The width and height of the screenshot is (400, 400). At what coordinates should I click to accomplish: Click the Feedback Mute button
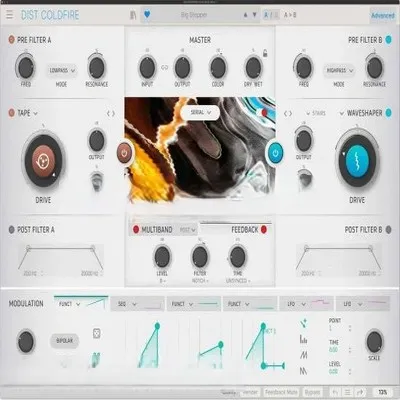pos(281,392)
